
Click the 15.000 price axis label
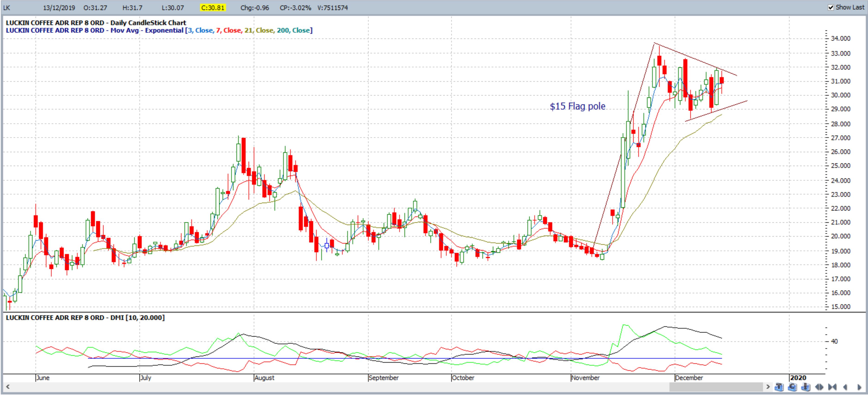click(840, 307)
